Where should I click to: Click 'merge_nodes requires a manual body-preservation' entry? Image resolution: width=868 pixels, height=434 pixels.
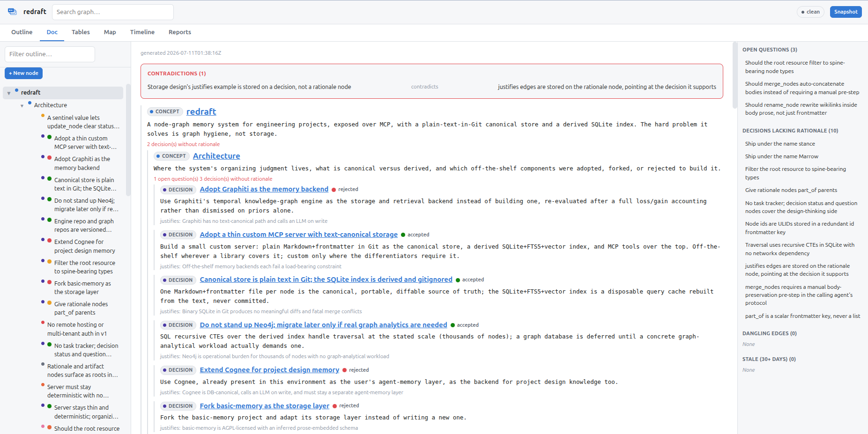coord(799,295)
